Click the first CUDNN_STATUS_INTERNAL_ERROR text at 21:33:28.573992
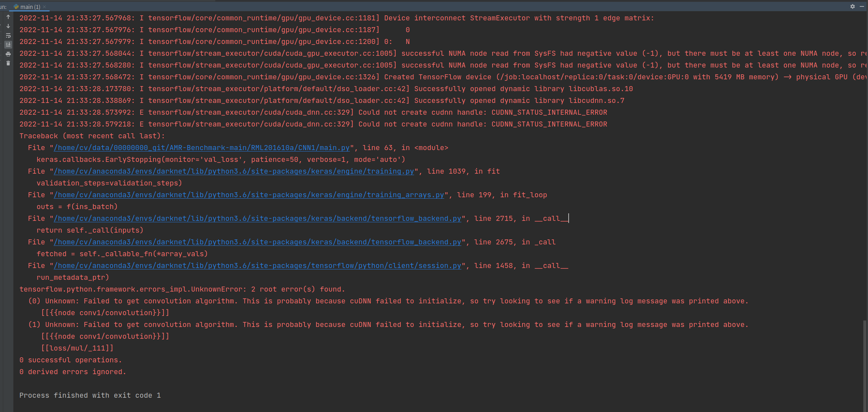The image size is (868, 412). [x=549, y=112]
